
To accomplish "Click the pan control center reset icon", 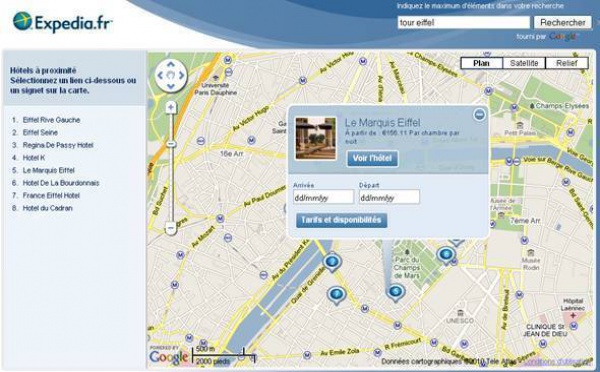I will [x=171, y=76].
